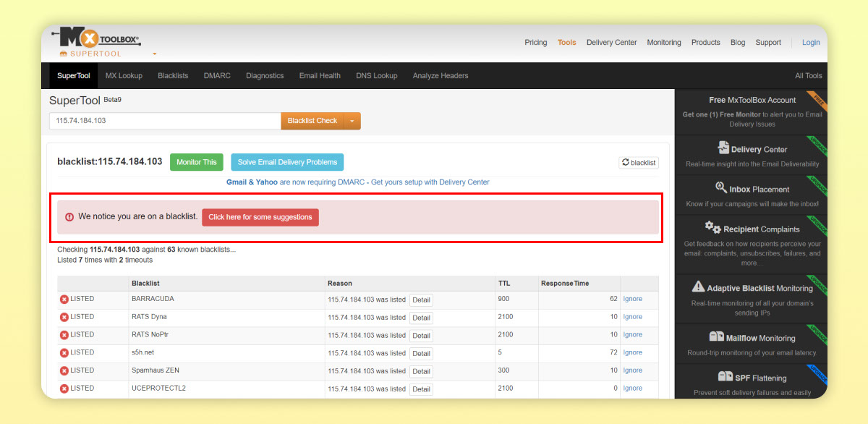
Task: Open All Tools in the navigation bar
Action: pyautogui.click(x=809, y=75)
